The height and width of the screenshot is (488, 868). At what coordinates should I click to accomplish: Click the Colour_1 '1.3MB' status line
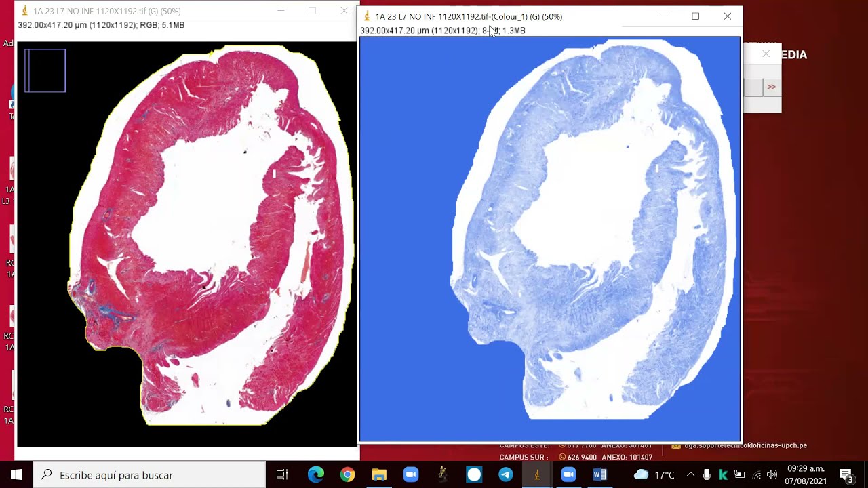coord(443,30)
